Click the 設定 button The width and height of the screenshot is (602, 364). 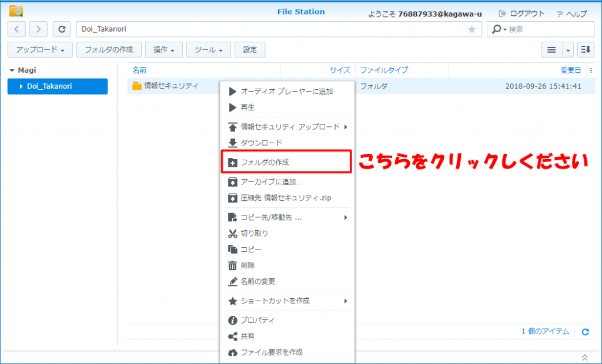pos(250,50)
